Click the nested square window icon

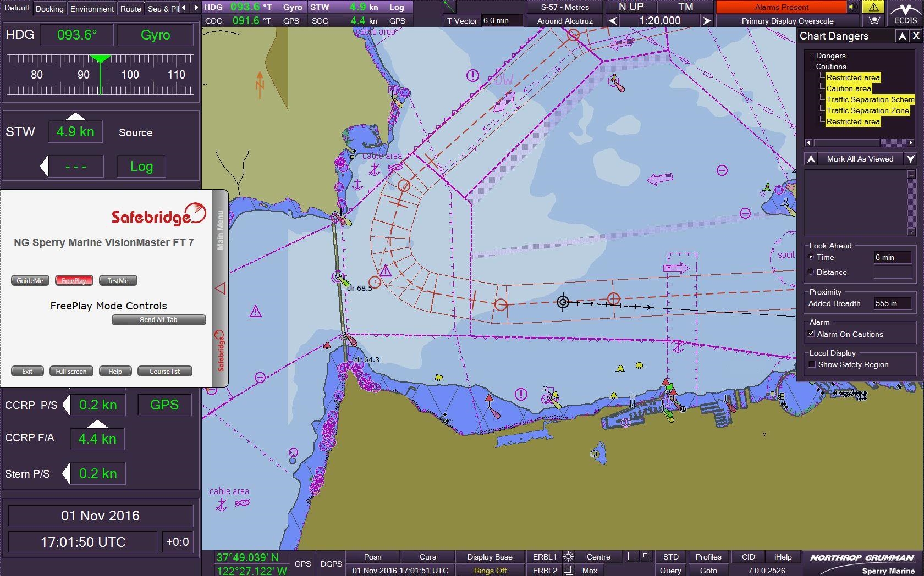pyautogui.click(x=646, y=556)
